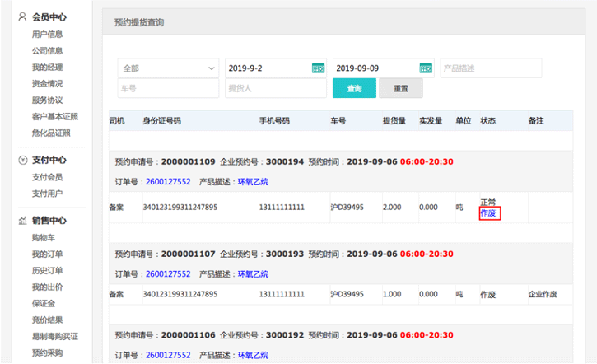Click the 状态 column header
The height and width of the screenshot is (364, 597).
click(488, 121)
